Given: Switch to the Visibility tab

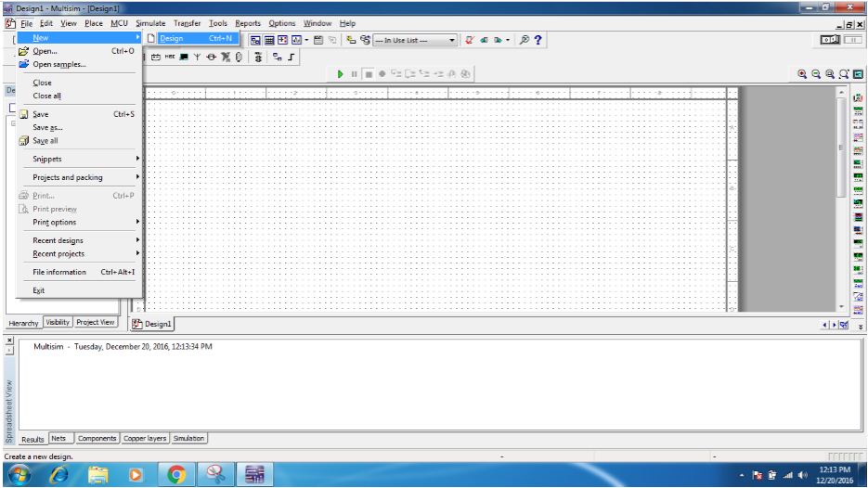Looking at the screenshot, I should (58, 322).
